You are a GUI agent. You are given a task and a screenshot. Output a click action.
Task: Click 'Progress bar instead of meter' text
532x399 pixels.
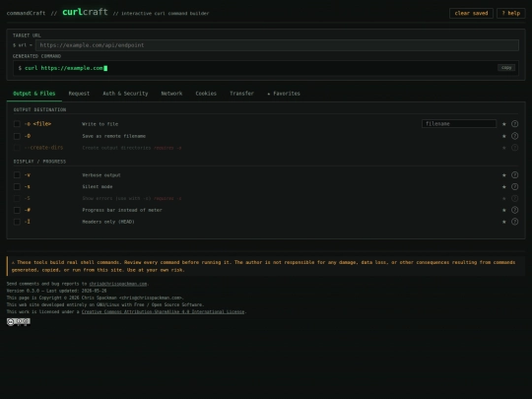122,210
